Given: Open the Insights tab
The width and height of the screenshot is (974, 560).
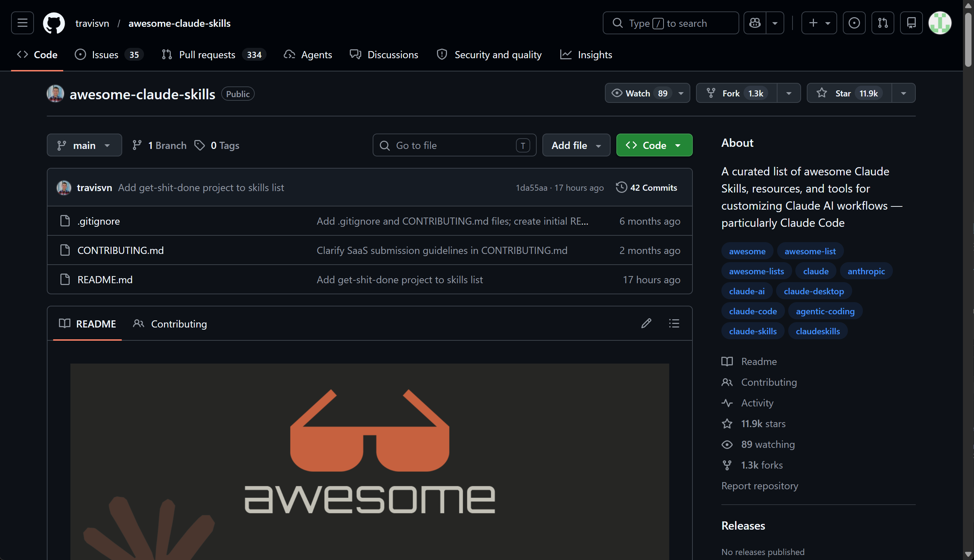Looking at the screenshot, I should [x=586, y=55].
